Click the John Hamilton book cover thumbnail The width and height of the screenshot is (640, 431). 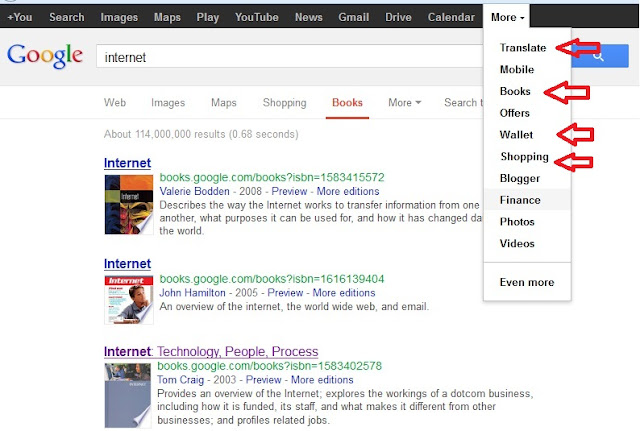[x=129, y=300]
